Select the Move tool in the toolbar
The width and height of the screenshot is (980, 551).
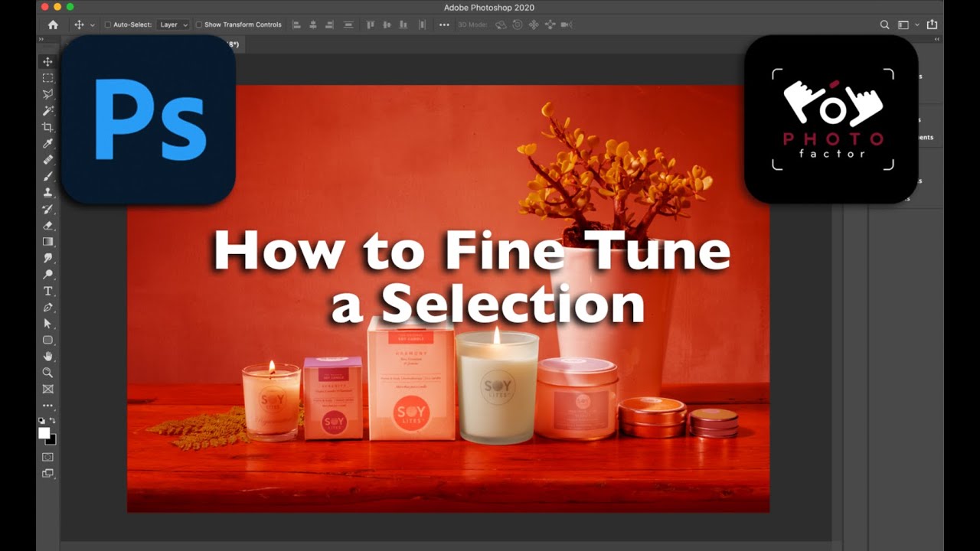(x=47, y=62)
